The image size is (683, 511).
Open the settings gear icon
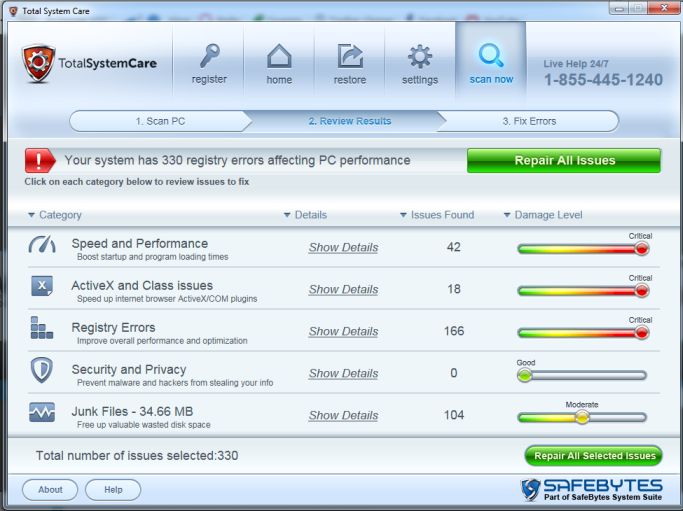[420, 56]
